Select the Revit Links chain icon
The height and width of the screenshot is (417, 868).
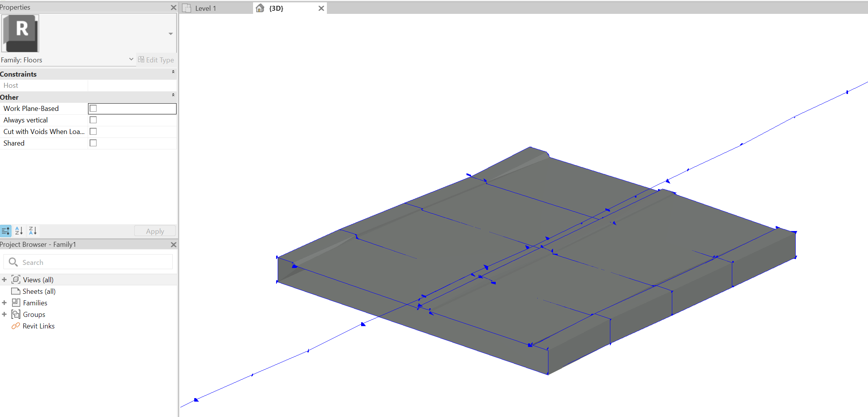pyautogui.click(x=16, y=326)
